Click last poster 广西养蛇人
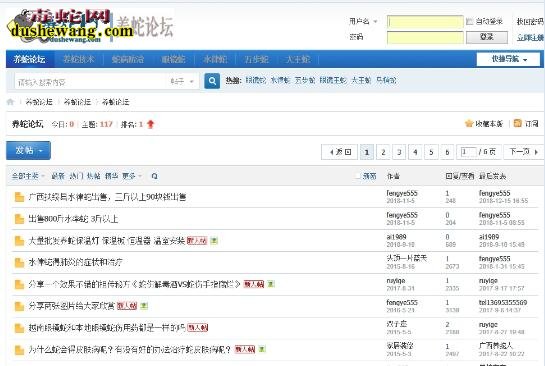This screenshot has width=545, height=366. [x=496, y=345]
